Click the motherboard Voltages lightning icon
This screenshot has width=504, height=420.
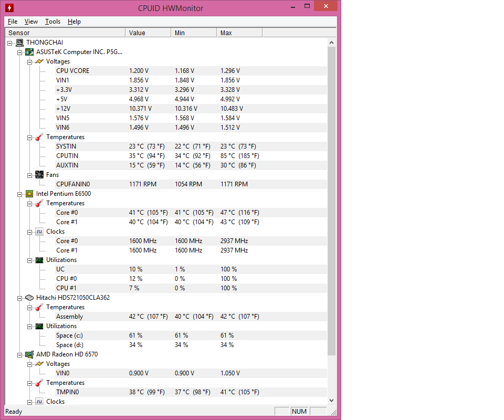tap(39, 61)
